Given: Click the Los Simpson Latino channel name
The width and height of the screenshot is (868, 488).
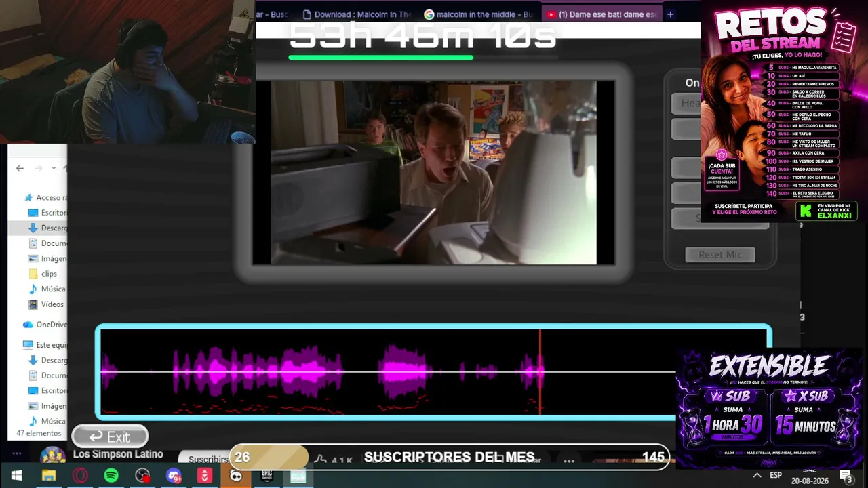Looking at the screenshot, I should [x=118, y=454].
